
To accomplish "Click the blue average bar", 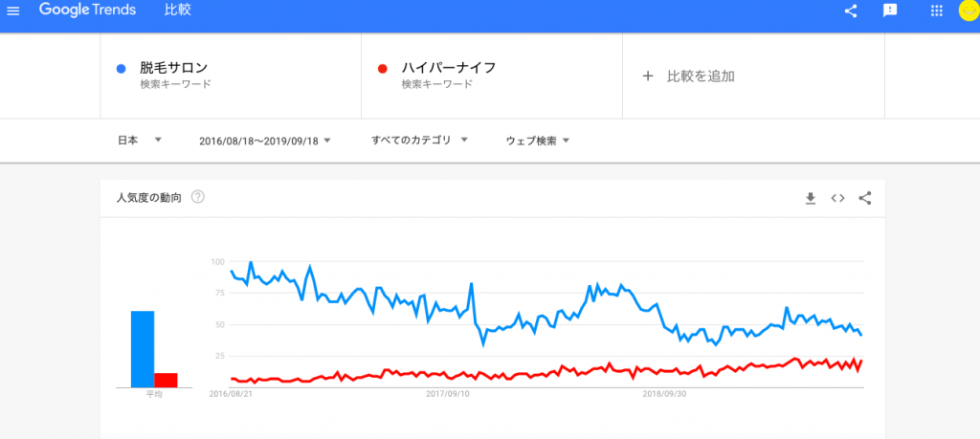I will coord(143,349).
